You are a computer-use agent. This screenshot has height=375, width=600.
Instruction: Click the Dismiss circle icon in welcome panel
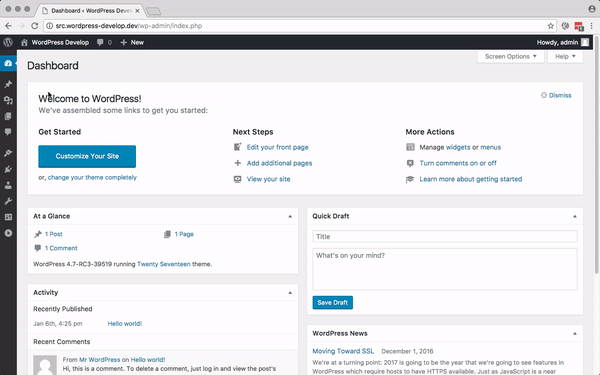(x=543, y=95)
